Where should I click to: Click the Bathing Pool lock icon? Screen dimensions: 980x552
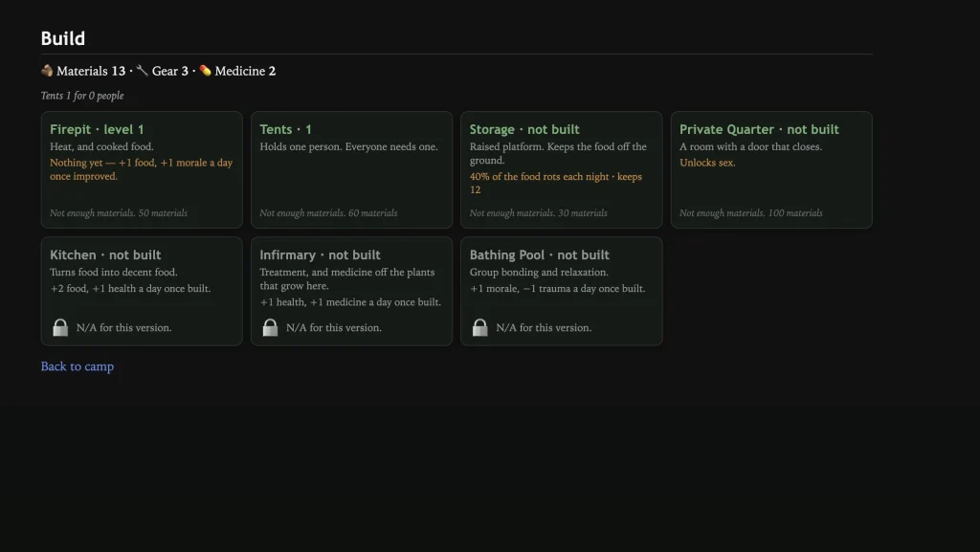(x=480, y=327)
